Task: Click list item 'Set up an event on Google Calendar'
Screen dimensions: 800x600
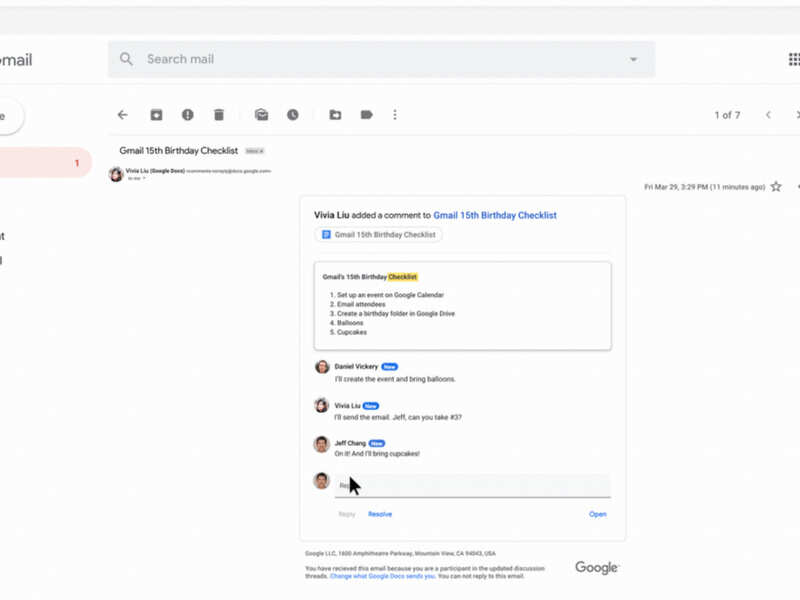Action: tap(390, 295)
